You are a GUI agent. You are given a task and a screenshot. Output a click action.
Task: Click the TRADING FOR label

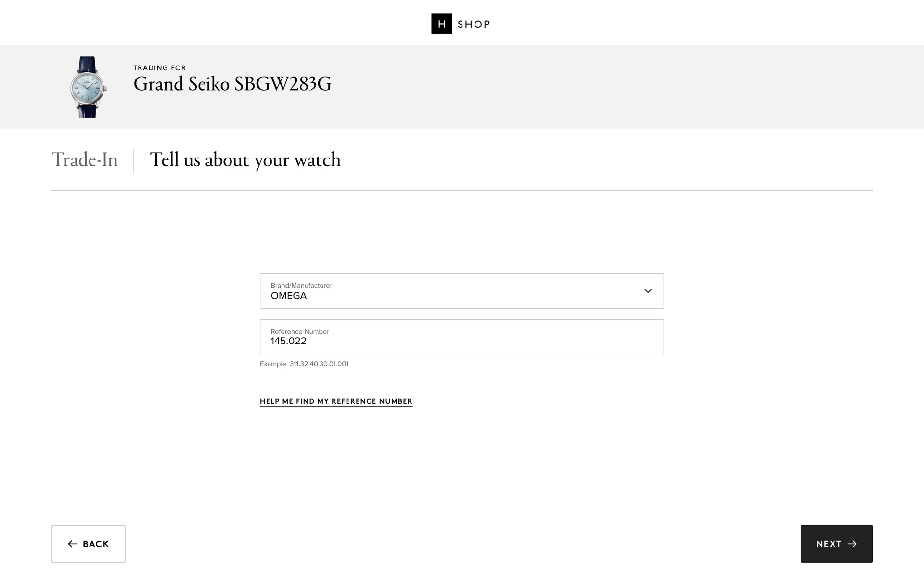tap(160, 68)
